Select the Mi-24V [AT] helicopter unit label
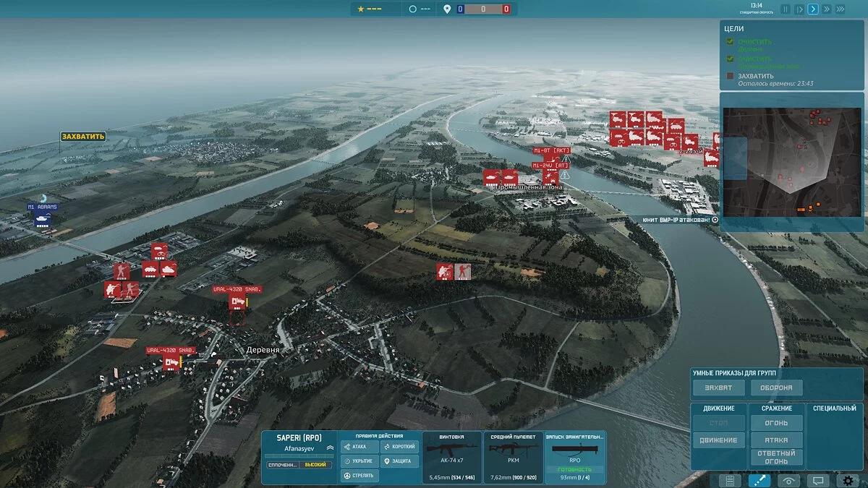Image resolution: width=868 pixels, height=488 pixels. click(552, 165)
